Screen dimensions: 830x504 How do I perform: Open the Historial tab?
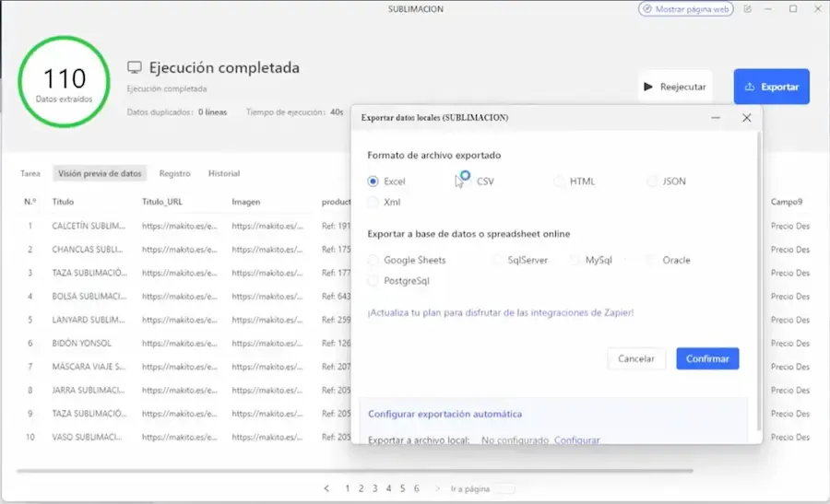224,173
